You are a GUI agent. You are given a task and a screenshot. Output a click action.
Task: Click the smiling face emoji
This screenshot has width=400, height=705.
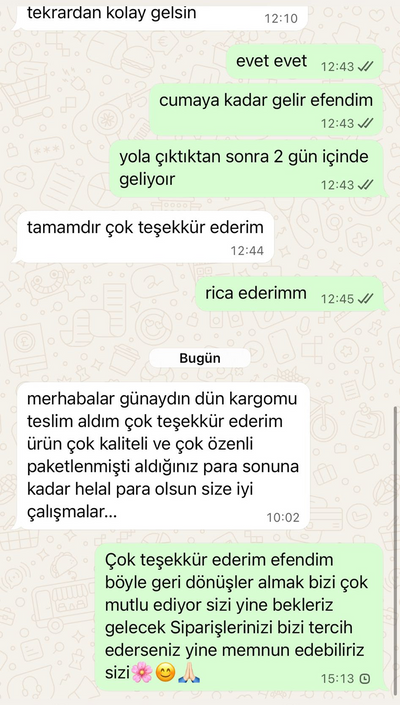(x=165, y=674)
